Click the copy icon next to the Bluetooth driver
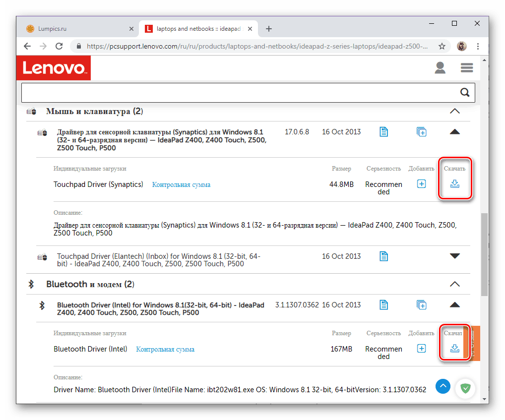The width and height of the screenshot is (505, 420). click(421, 304)
